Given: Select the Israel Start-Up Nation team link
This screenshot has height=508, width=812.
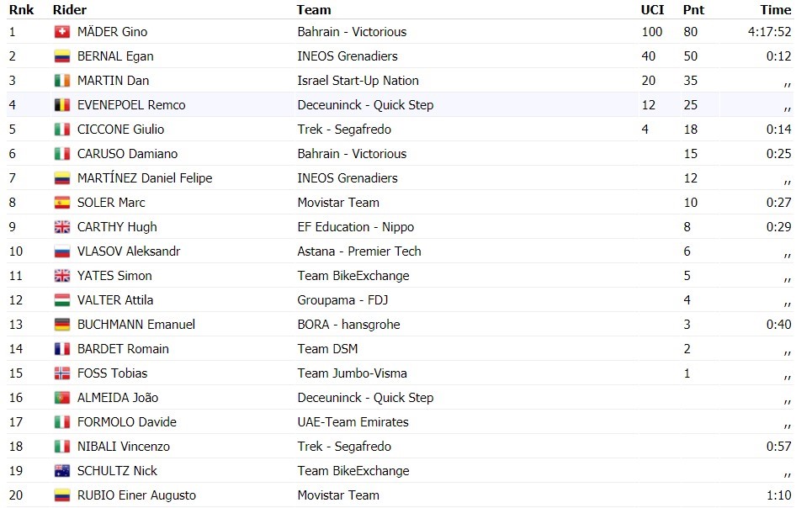Looking at the screenshot, I should coord(358,81).
